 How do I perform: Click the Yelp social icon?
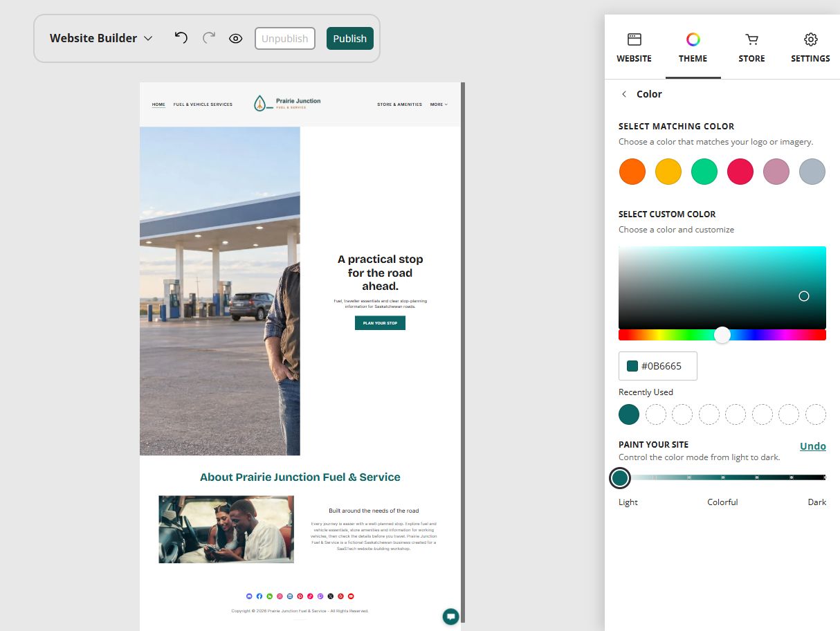click(340, 596)
